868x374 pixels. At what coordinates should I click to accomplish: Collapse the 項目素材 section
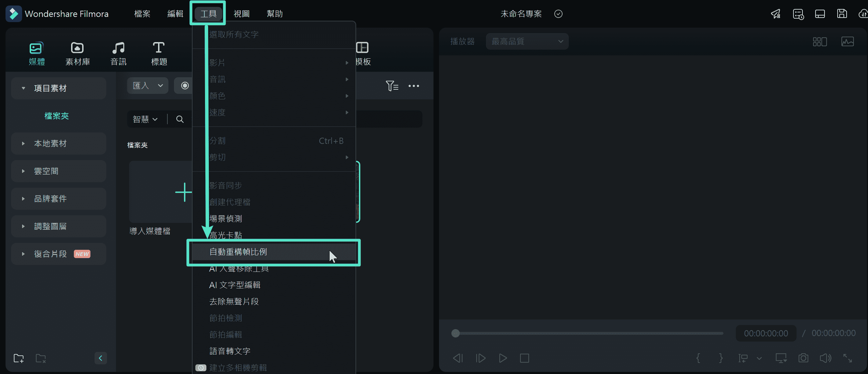(x=59, y=88)
